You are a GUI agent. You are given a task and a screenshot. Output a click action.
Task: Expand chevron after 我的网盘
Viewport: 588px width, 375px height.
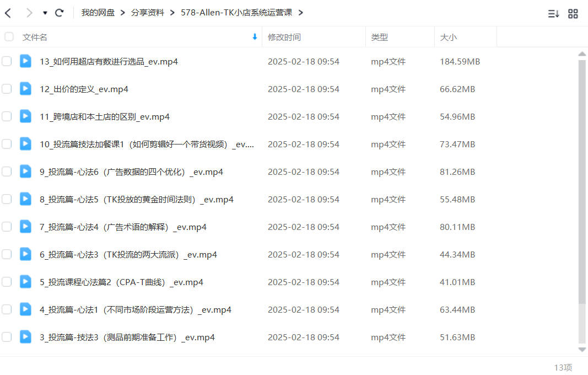(123, 13)
